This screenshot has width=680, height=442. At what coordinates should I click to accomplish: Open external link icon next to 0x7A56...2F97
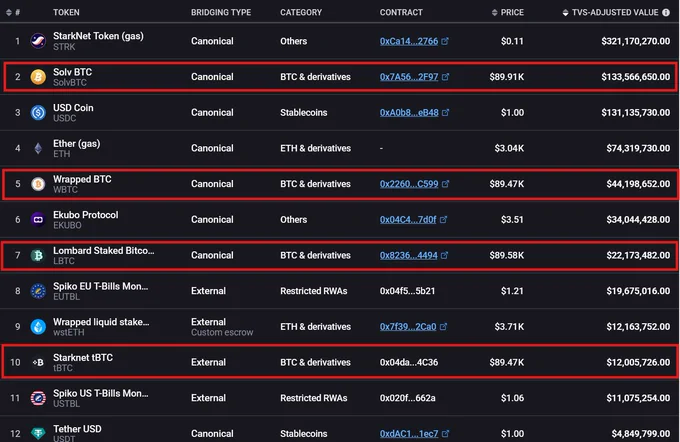(445, 76)
